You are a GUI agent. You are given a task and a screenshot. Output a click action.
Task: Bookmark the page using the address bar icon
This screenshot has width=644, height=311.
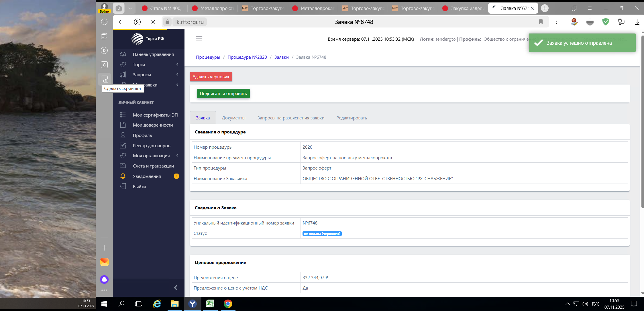(x=541, y=22)
